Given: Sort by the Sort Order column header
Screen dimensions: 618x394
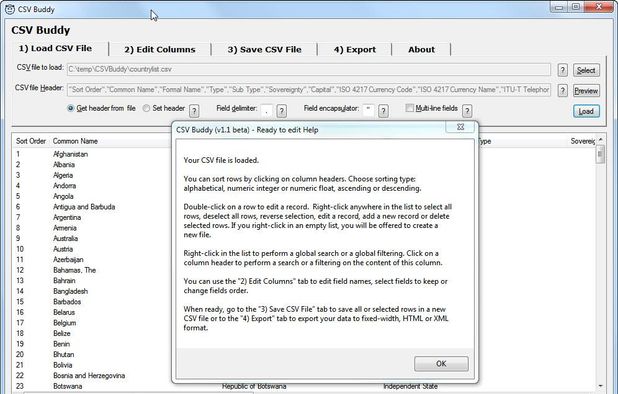Looking at the screenshot, I should [31, 141].
